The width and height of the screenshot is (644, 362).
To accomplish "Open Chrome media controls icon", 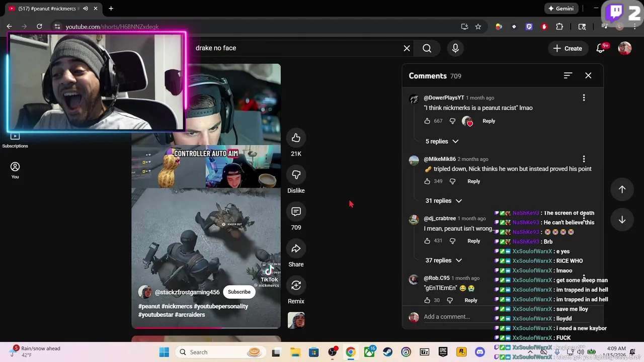I will click(605, 27).
